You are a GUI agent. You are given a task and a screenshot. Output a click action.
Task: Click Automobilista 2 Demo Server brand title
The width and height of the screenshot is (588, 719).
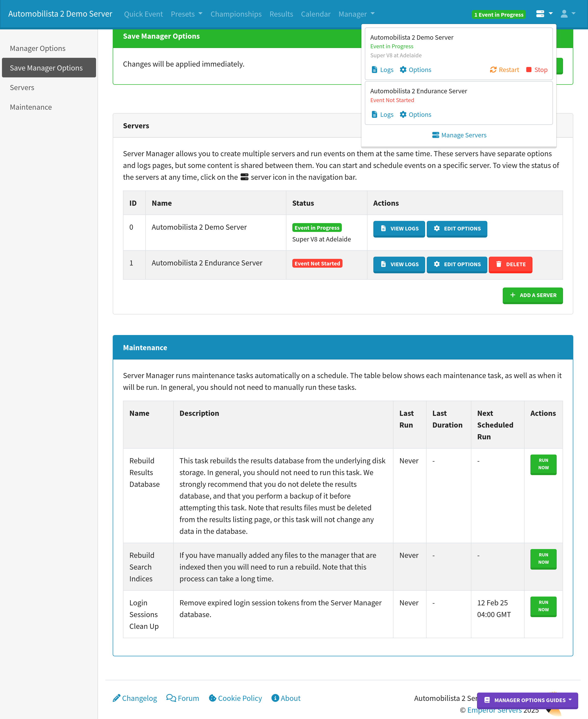click(x=60, y=14)
